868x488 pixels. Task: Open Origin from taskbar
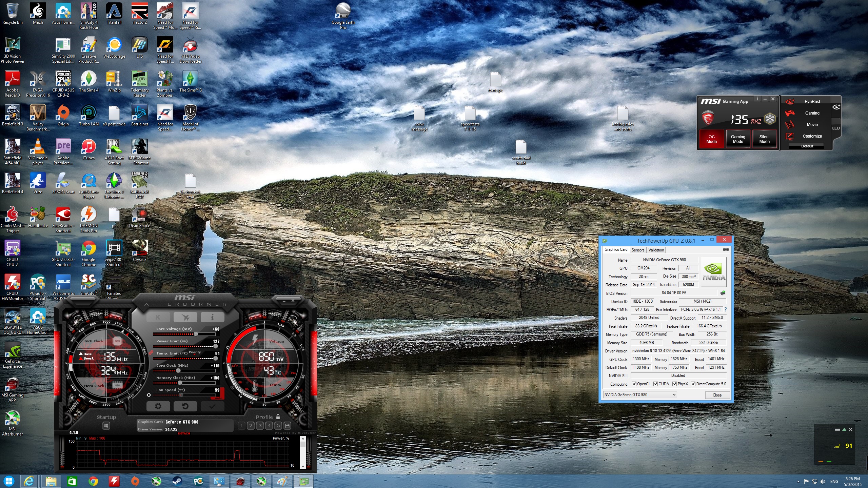(x=135, y=481)
